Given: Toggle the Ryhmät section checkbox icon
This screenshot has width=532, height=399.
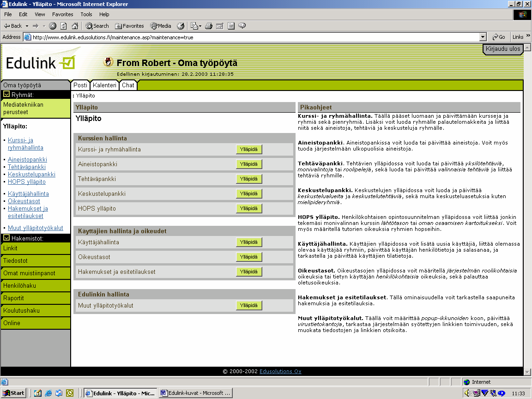Looking at the screenshot, I should tap(6, 94).
